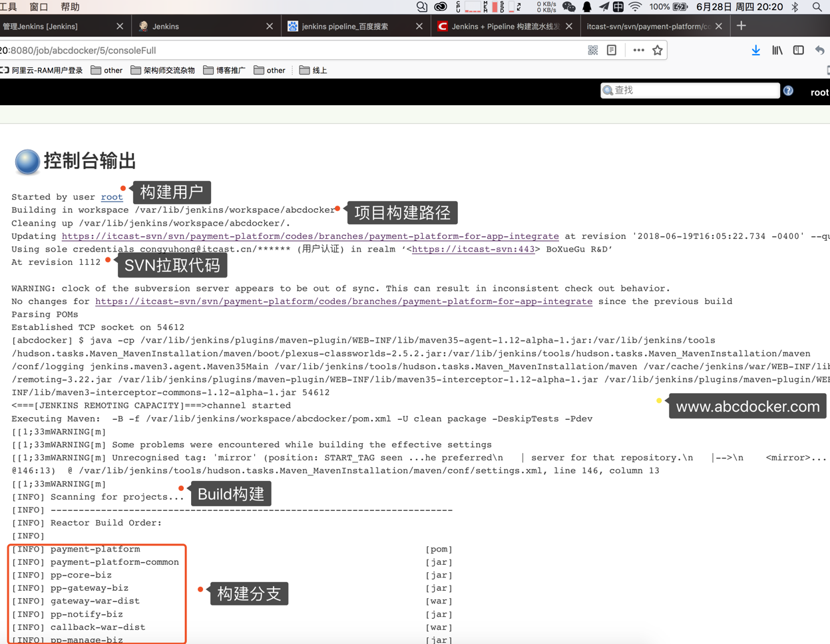
Task: Close the itcast-svn payment-platform tab
Action: click(x=719, y=27)
